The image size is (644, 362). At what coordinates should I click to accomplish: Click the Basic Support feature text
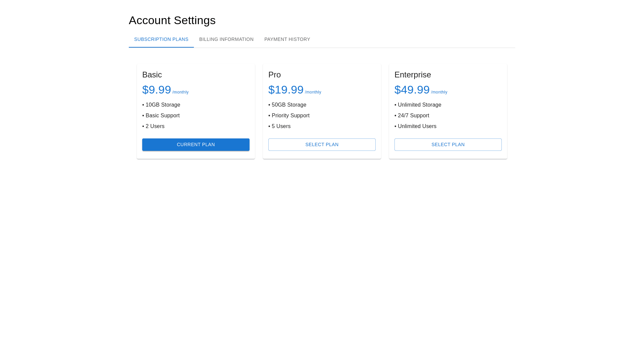click(162, 116)
